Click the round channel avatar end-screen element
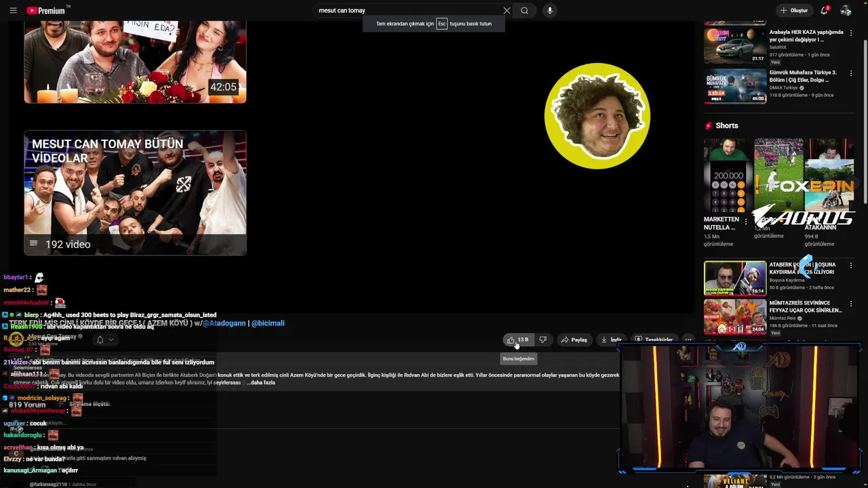The width and height of the screenshot is (868, 488). point(597,116)
